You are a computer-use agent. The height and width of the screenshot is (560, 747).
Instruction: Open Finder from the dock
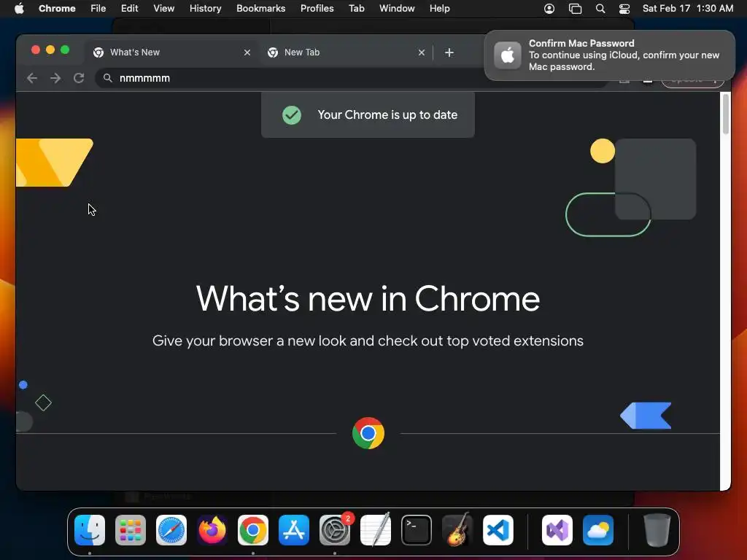90,530
